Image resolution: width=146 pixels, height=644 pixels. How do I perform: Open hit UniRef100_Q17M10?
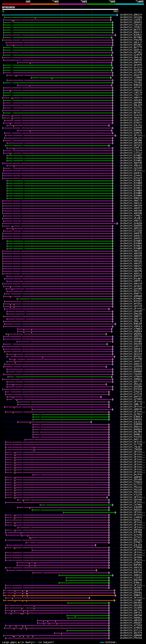point(131,414)
